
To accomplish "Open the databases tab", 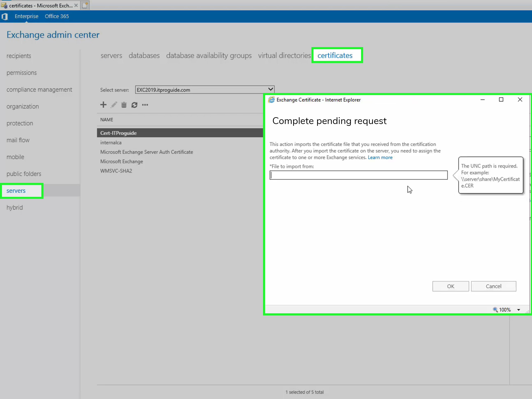I will coord(144,56).
